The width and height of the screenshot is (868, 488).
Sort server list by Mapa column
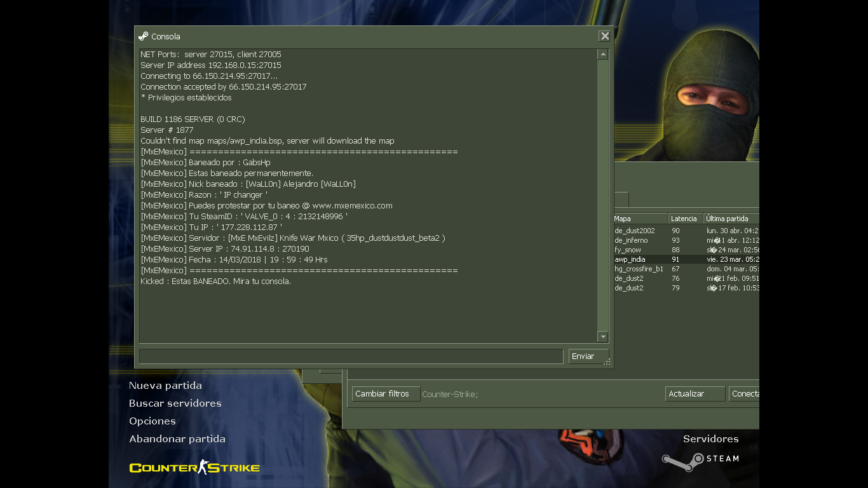click(x=641, y=219)
